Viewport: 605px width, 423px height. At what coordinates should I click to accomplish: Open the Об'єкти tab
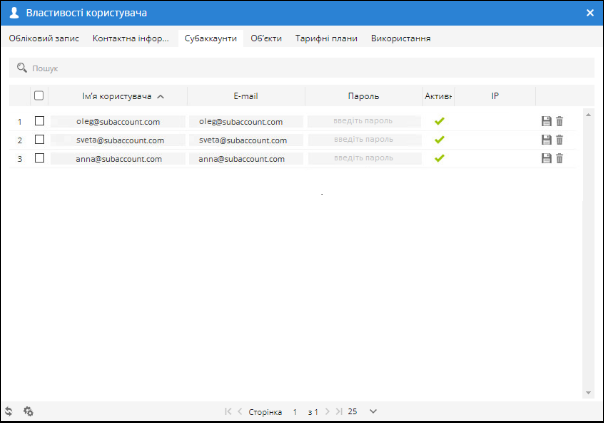(x=266, y=38)
